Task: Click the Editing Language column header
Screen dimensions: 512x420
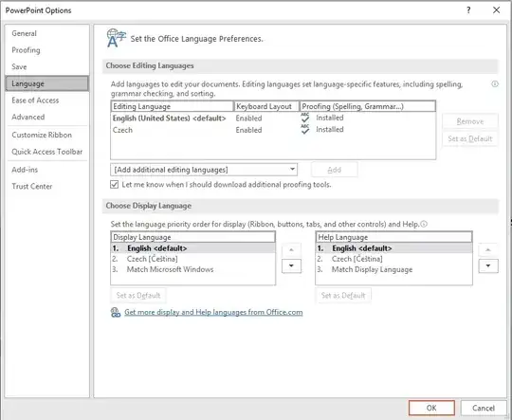Action: coord(172,106)
